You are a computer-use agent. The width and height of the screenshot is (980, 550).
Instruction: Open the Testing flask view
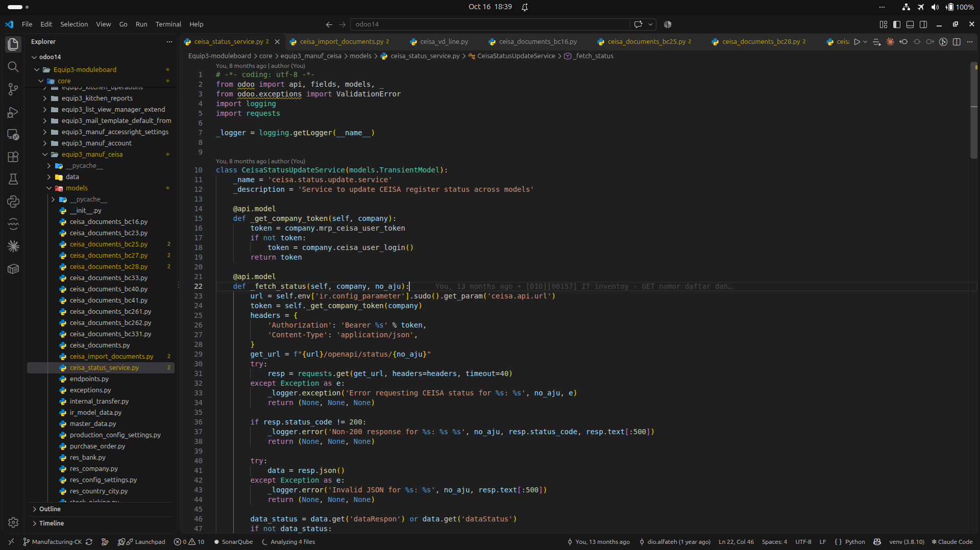tap(13, 179)
